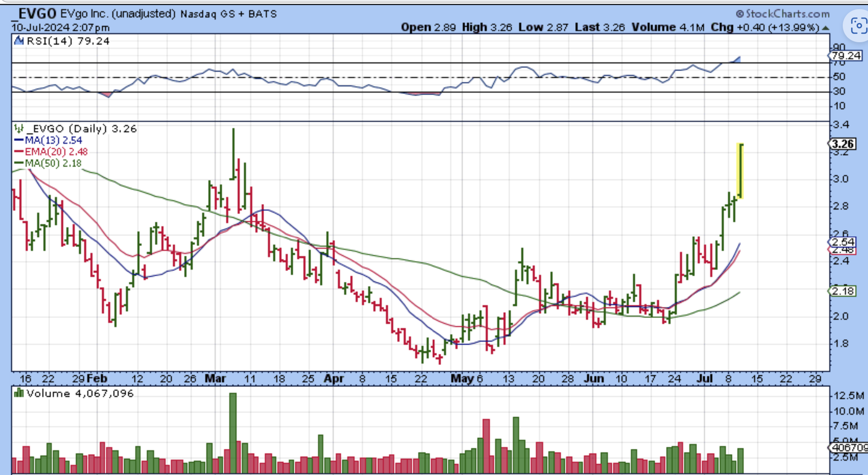Image resolution: width=868 pixels, height=475 pixels.
Task: Click the Jun label on date axis
Action: tap(593, 378)
